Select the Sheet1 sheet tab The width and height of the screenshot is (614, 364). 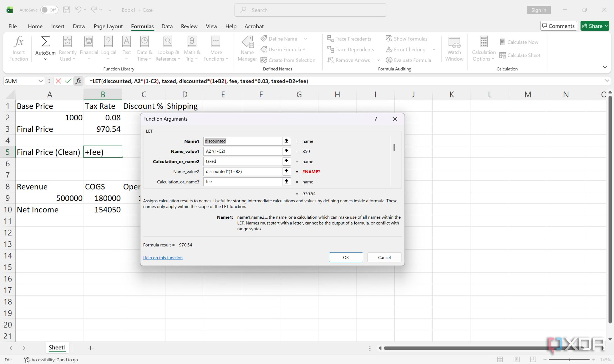(57, 348)
